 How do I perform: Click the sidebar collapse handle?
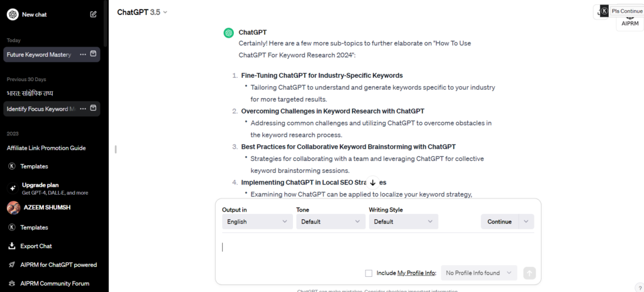tap(116, 149)
